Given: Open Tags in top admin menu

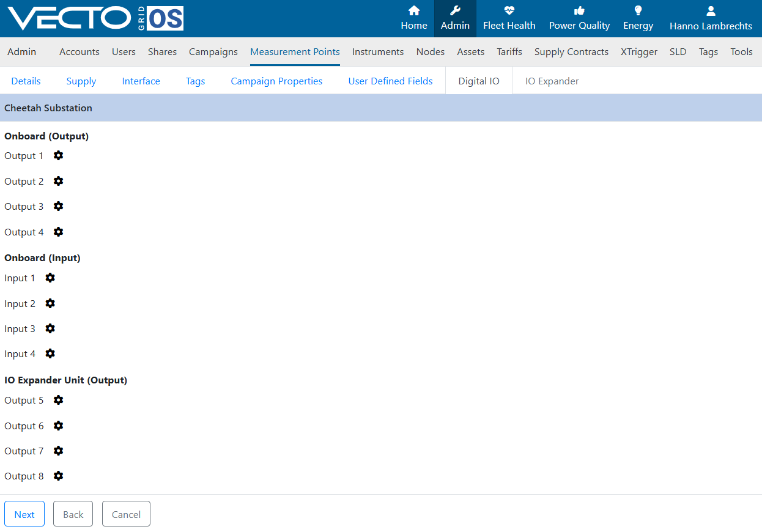Looking at the screenshot, I should (x=708, y=52).
